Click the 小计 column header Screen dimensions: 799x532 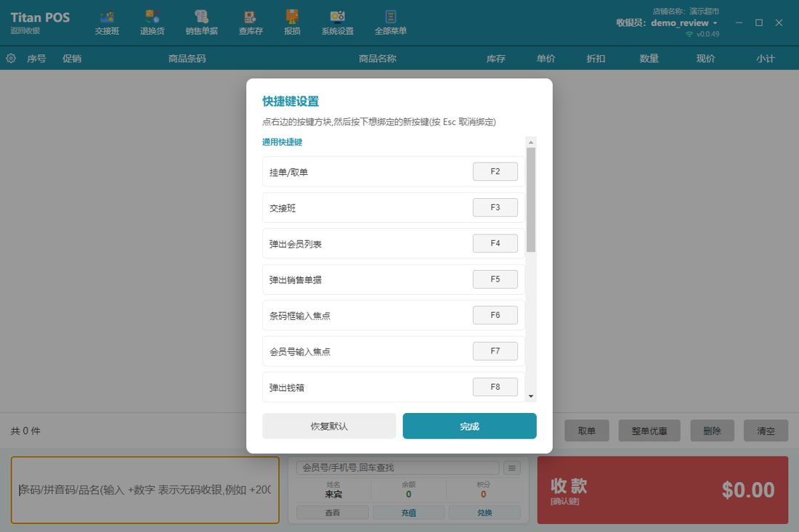[766, 59]
